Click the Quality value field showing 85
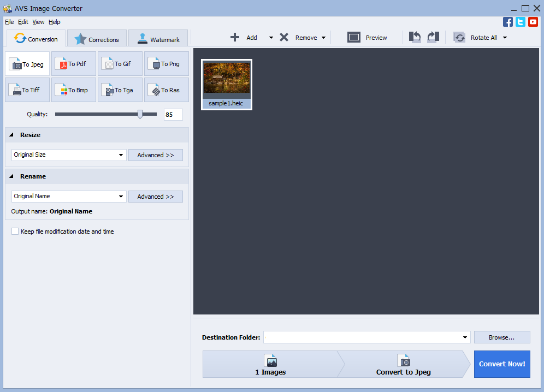This screenshot has width=544, height=392. 173,115
